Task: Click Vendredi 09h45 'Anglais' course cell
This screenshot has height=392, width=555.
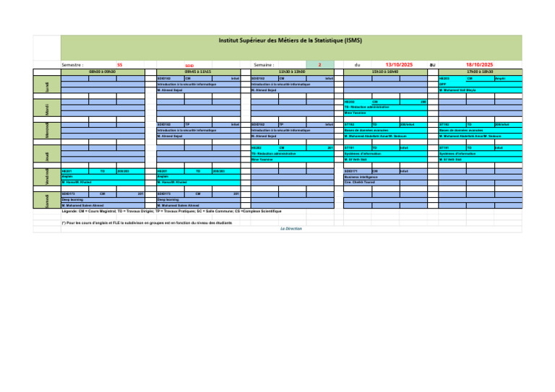Action: pos(198,177)
